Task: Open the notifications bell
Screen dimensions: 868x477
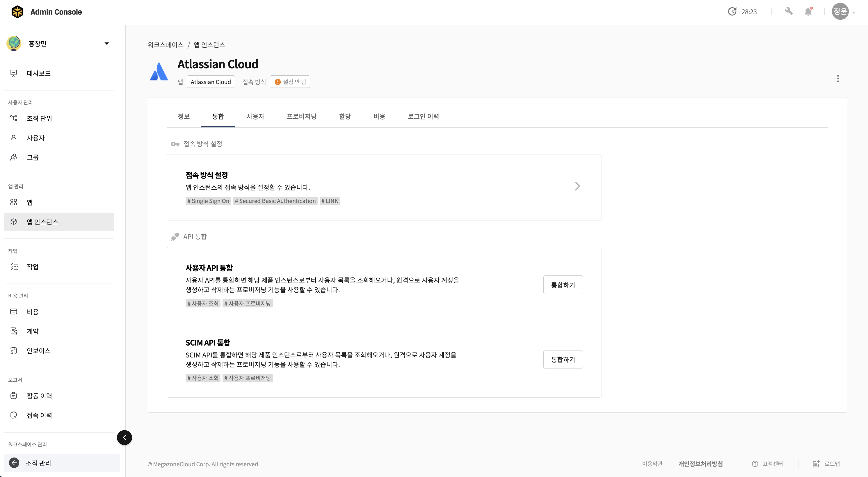Action: click(808, 11)
